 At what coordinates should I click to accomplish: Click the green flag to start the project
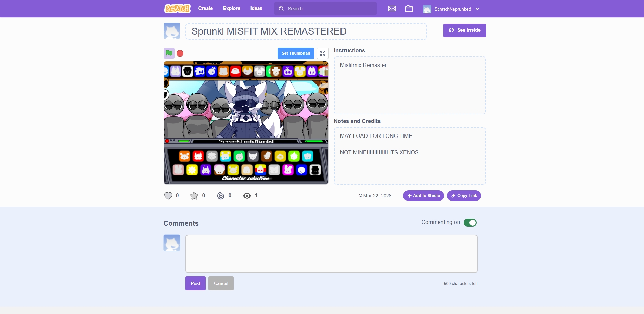tap(169, 53)
